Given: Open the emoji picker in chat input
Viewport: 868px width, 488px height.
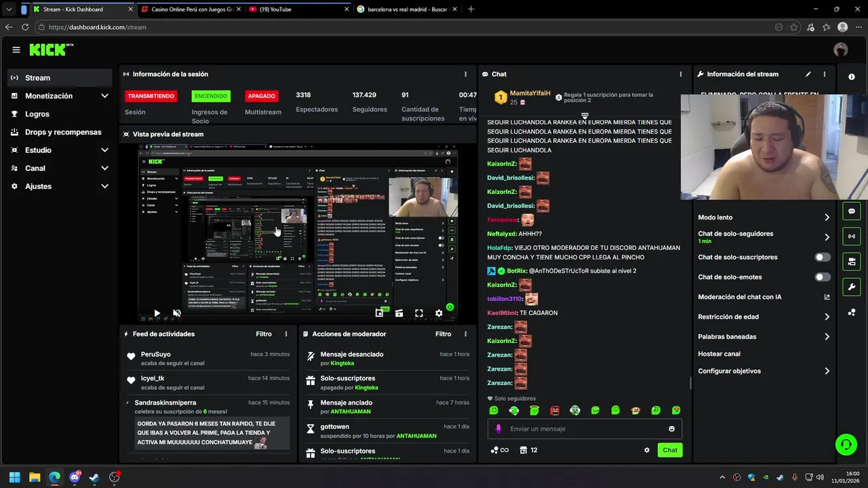Looking at the screenshot, I should coord(672,428).
